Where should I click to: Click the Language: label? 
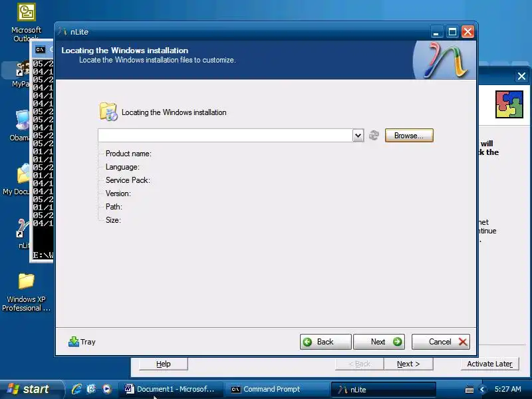coord(122,167)
